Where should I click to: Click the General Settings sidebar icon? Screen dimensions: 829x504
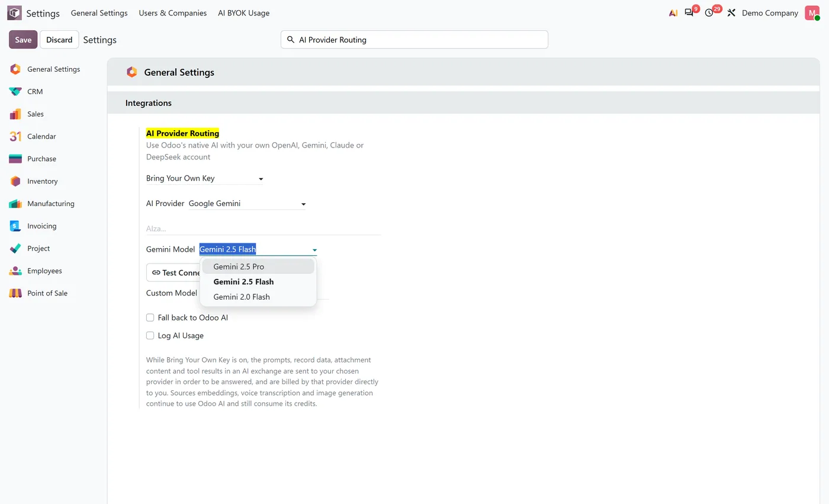15,69
